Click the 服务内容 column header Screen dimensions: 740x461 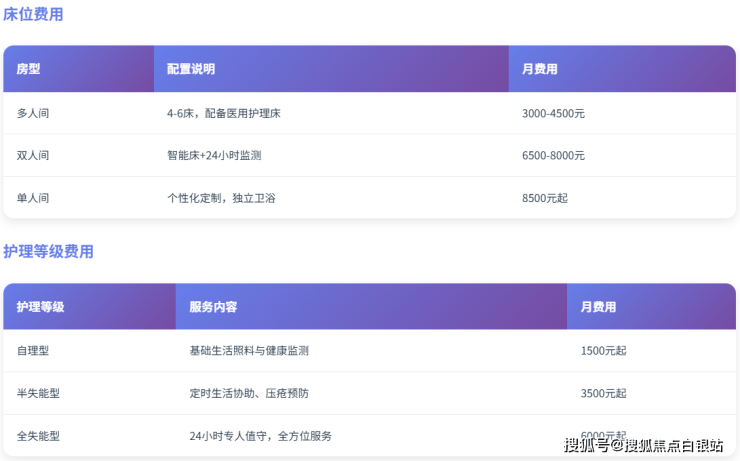213,307
